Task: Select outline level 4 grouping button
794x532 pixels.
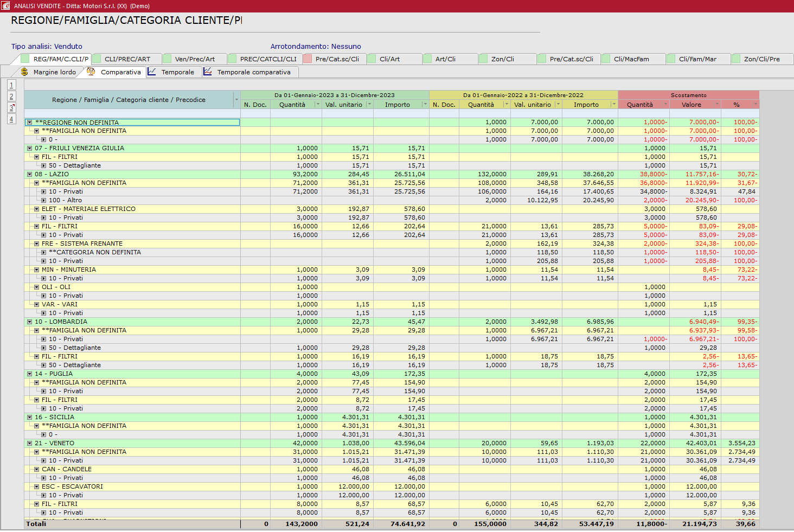Action: 11,119
